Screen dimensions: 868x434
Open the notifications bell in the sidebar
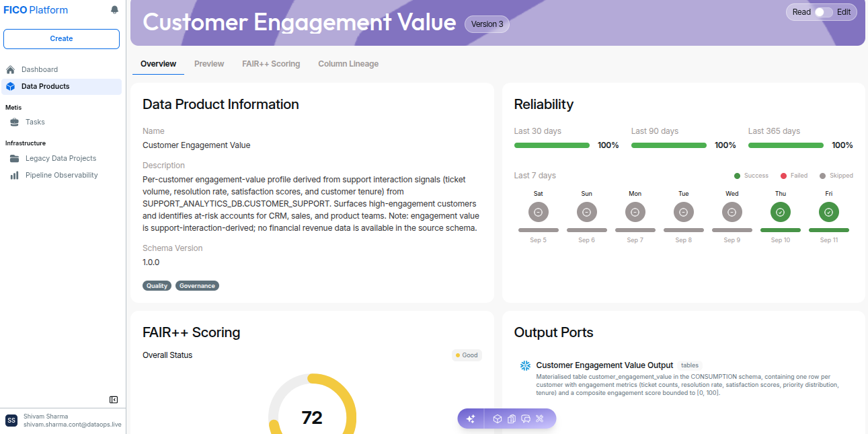(x=114, y=10)
